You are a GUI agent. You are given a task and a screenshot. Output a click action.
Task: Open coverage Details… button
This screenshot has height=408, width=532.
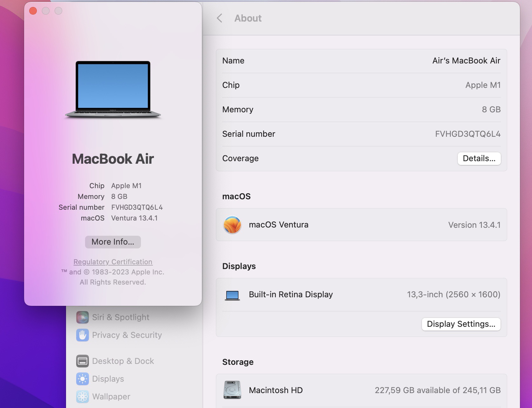479,158
